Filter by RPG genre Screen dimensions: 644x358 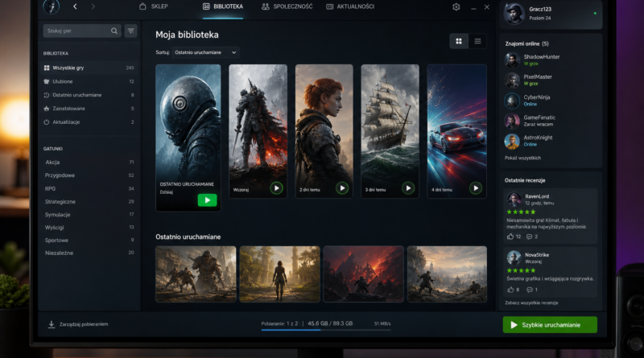(89, 188)
